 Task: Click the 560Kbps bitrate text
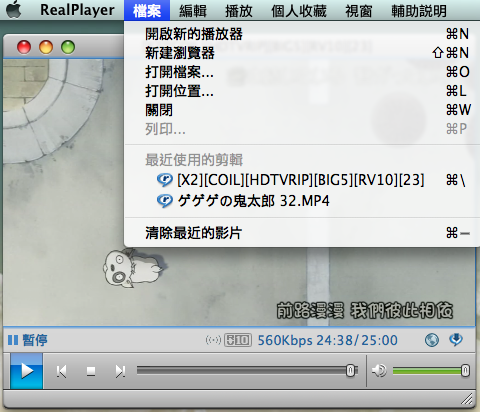point(285,340)
